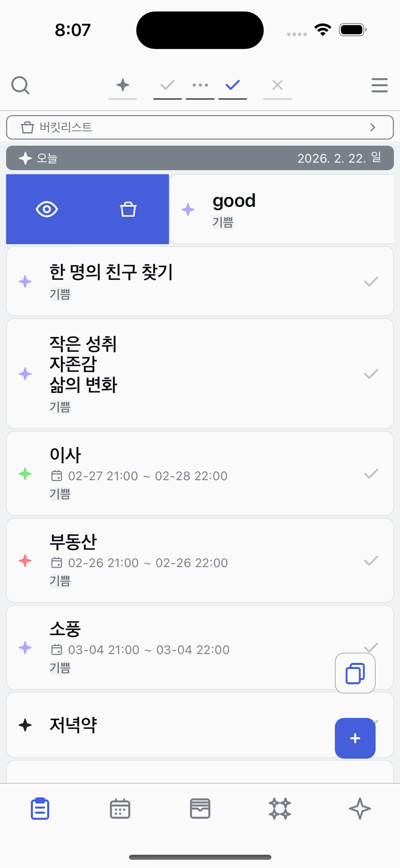The width and height of the screenshot is (400, 868).
Task: Tap the trash delete icon on swiped item
Action: pyautogui.click(x=128, y=209)
